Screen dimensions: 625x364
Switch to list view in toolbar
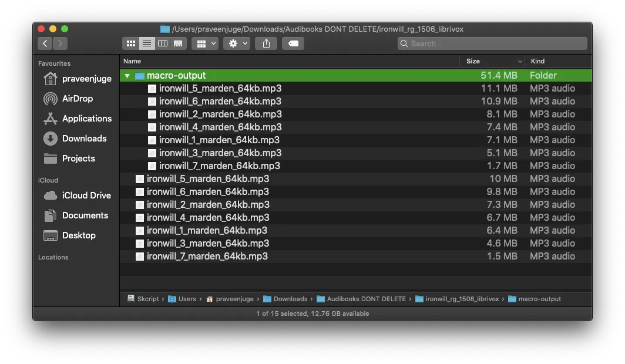point(147,43)
